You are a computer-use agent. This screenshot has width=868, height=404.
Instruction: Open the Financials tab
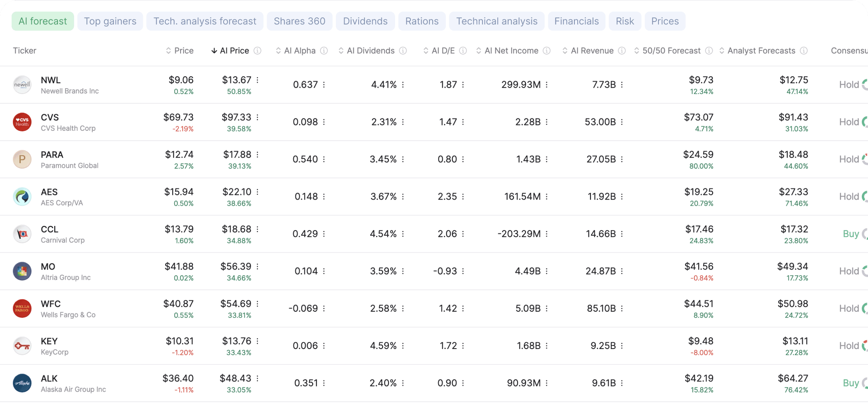tap(576, 21)
